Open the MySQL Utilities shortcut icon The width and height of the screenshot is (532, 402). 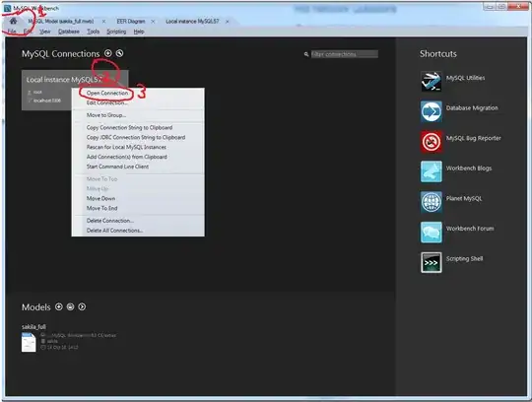[432, 81]
